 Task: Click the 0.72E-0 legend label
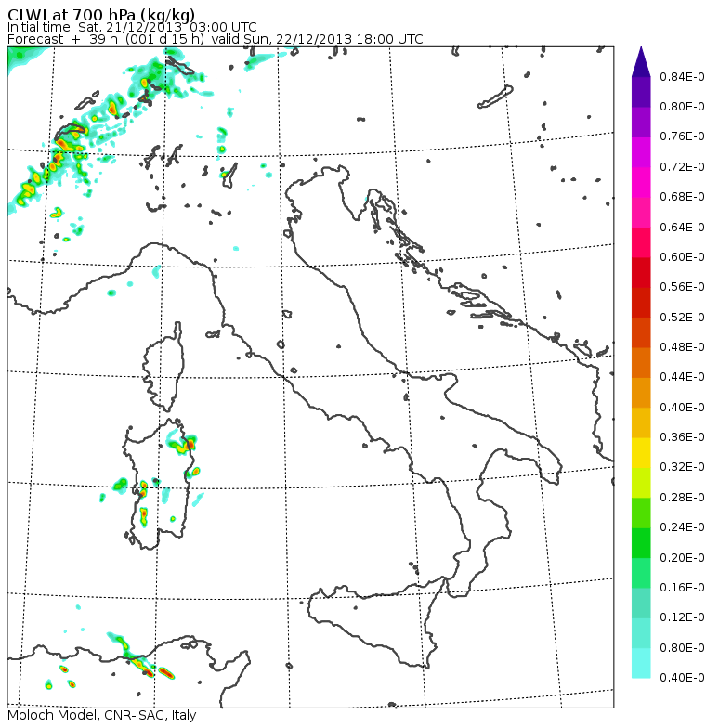pos(682,167)
